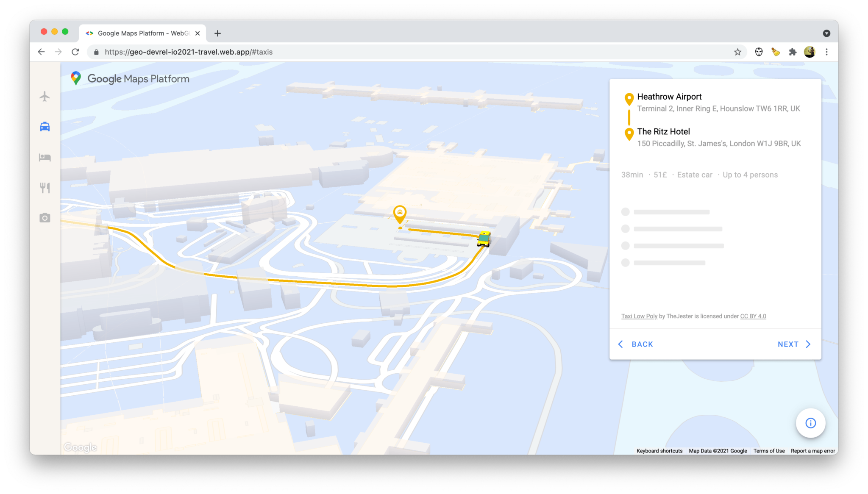Open the browser extensions puzzle icon
The height and width of the screenshot is (494, 868).
click(x=793, y=52)
